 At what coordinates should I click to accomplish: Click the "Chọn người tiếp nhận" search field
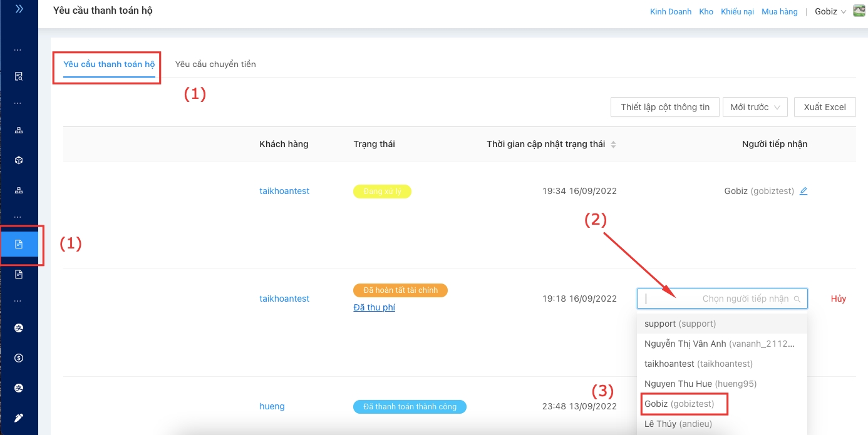pyautogui.click(x=720, y=299)
